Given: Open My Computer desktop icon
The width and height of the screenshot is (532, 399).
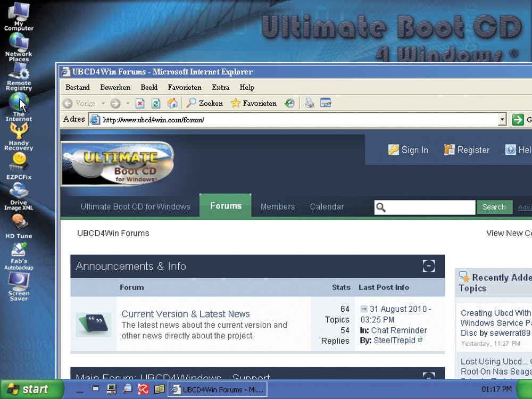Looking at the screenshot, I should click(19, 16).
